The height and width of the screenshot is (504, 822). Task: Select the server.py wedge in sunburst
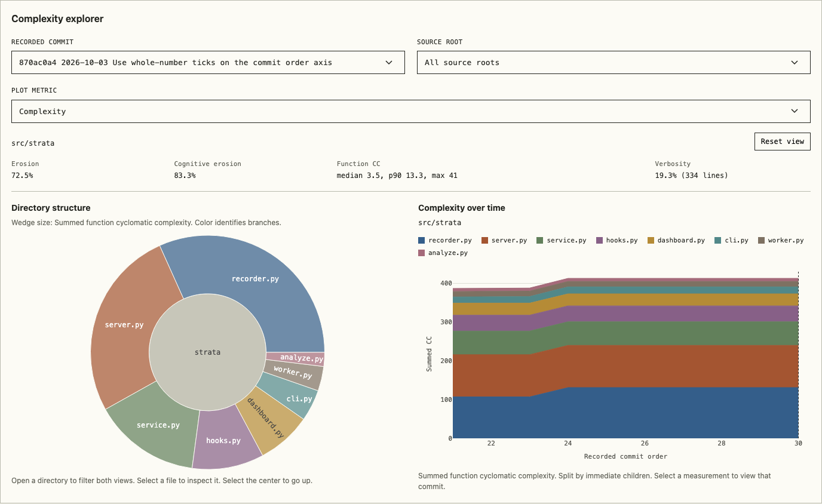(x=124, y=325)
